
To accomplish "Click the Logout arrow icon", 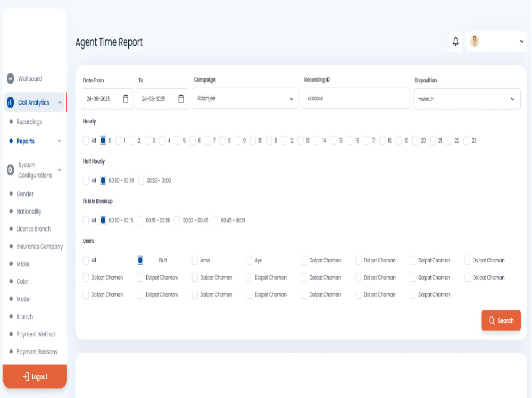I will pos(26,376).
